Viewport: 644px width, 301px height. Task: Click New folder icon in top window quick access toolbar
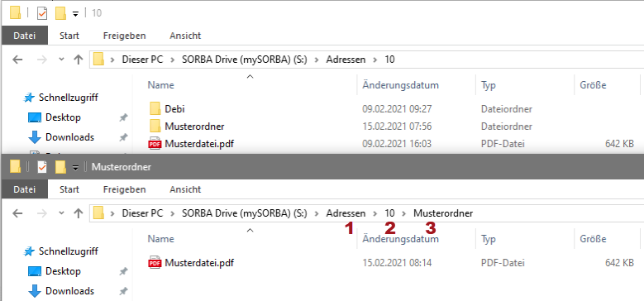(61, 13)
